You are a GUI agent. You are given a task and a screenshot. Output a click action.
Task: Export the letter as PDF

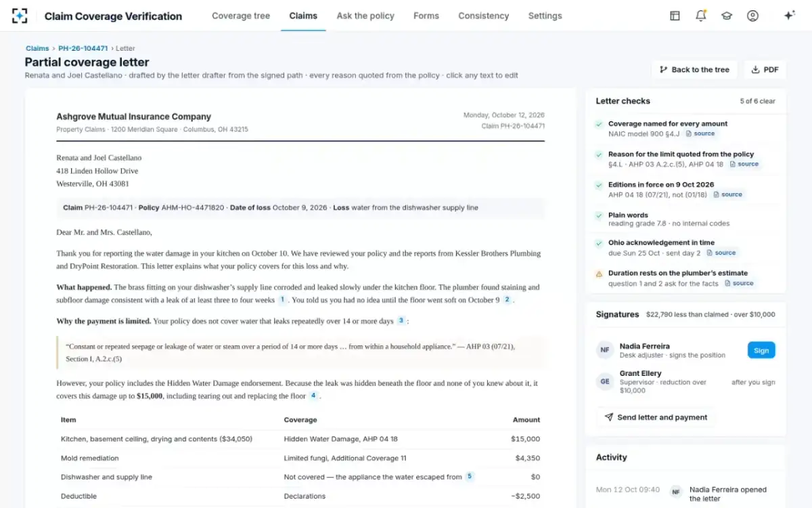point(765,70)
